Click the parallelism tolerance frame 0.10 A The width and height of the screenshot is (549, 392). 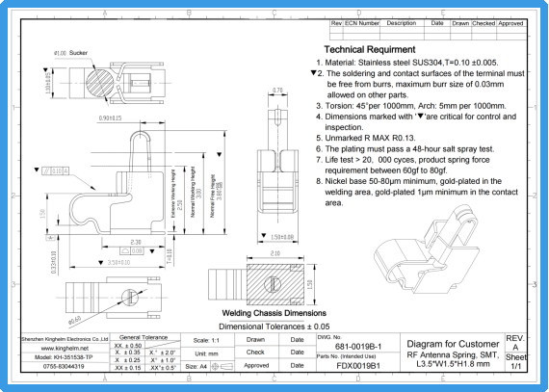tap(55, 170)
